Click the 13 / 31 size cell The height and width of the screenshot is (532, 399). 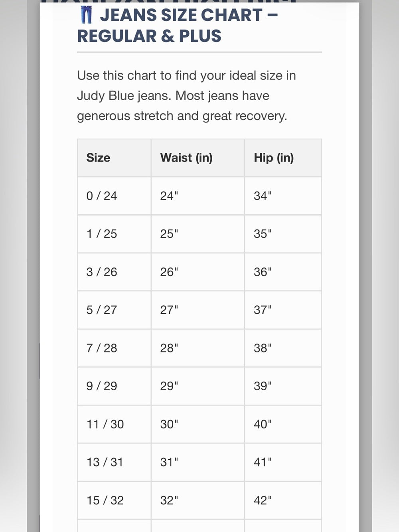click(x=114, y=462)
